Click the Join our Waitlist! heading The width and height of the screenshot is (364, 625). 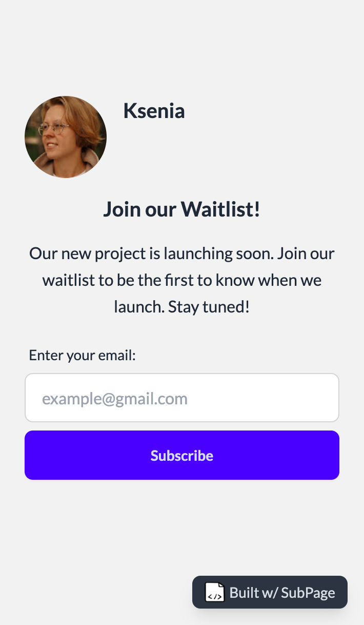point(182,209)
